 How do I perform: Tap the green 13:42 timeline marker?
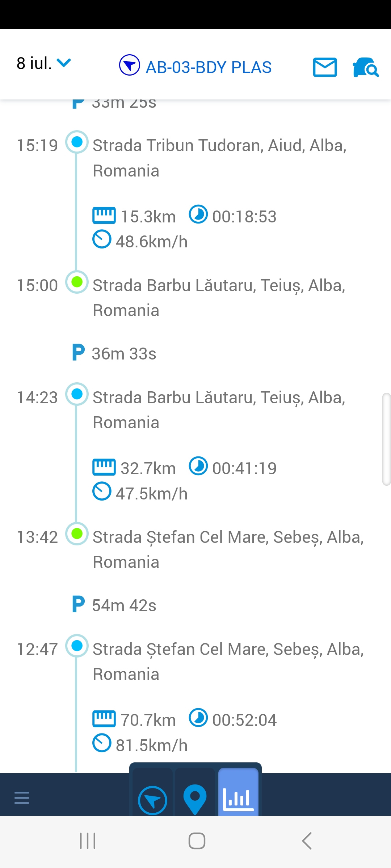[x=77, y=533]
